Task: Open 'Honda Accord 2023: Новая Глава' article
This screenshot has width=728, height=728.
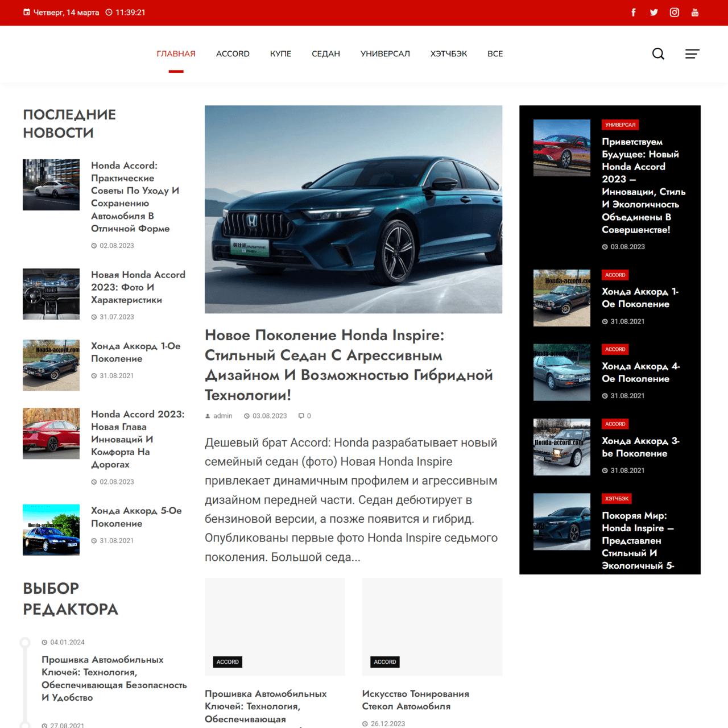Action: (138, 439)
